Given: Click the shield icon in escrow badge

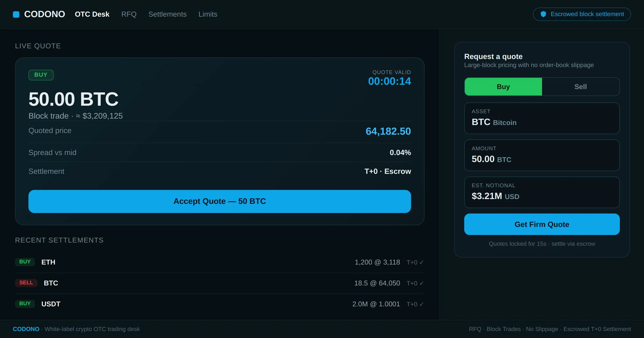Looking at the screenshot, I should [x=543, y=14].
